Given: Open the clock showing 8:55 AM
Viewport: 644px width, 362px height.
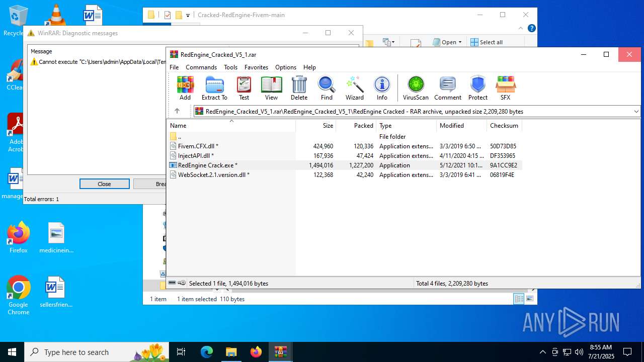Looking at the screenshot, I should pos(601,352).
